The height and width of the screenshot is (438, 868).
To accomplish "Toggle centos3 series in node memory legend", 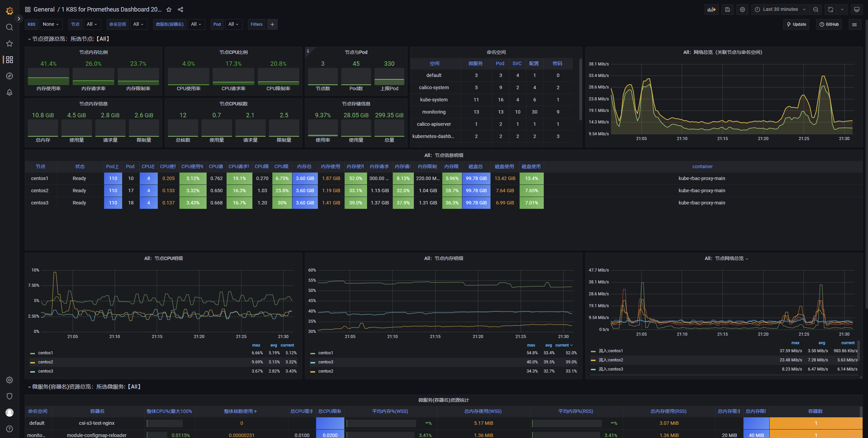I will 326,362.
